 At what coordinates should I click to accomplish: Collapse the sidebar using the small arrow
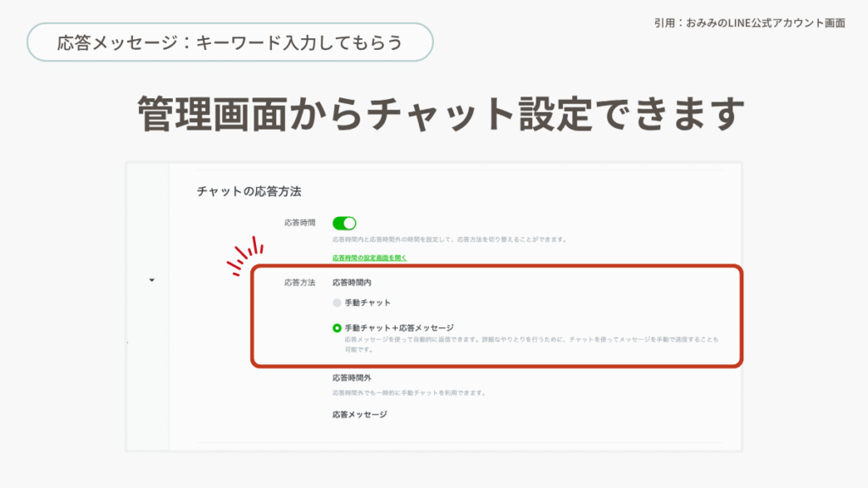pos(152,280)
